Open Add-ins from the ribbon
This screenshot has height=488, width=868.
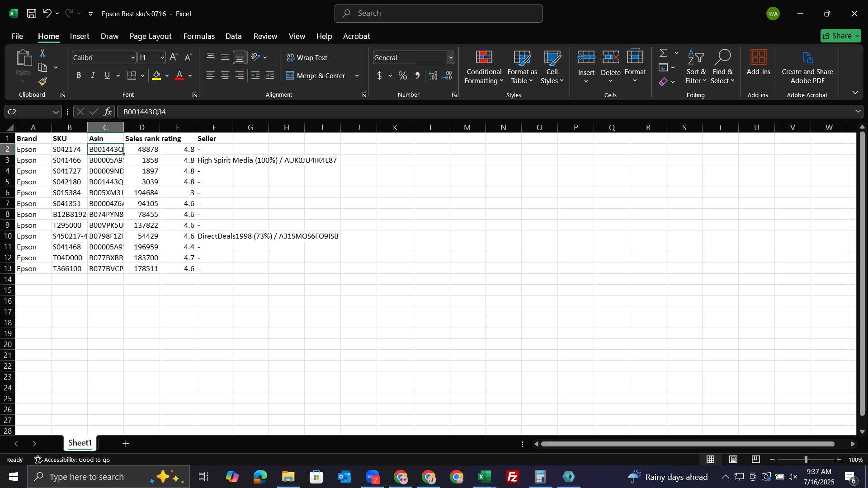pyautogui.click(x=758, y=63)
